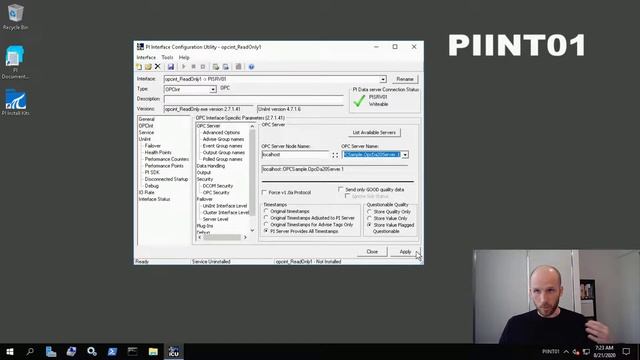Open the Type OPCInt dropdown

[x=213, y=89]
